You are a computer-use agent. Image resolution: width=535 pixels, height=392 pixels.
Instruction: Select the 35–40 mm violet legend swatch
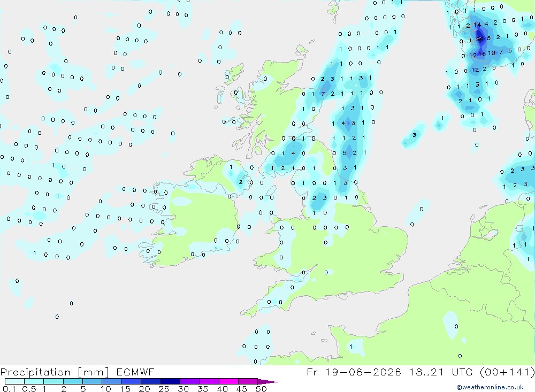(209, 381)
